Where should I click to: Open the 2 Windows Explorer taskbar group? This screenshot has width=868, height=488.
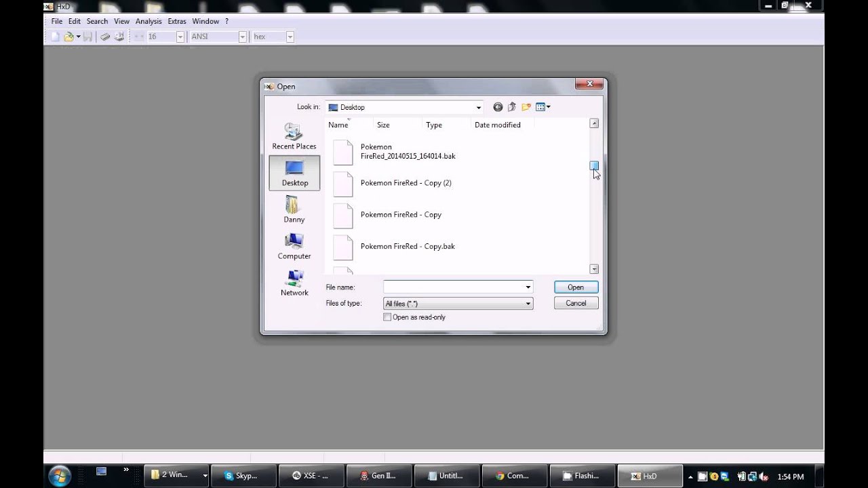click(x=176, y=476)
